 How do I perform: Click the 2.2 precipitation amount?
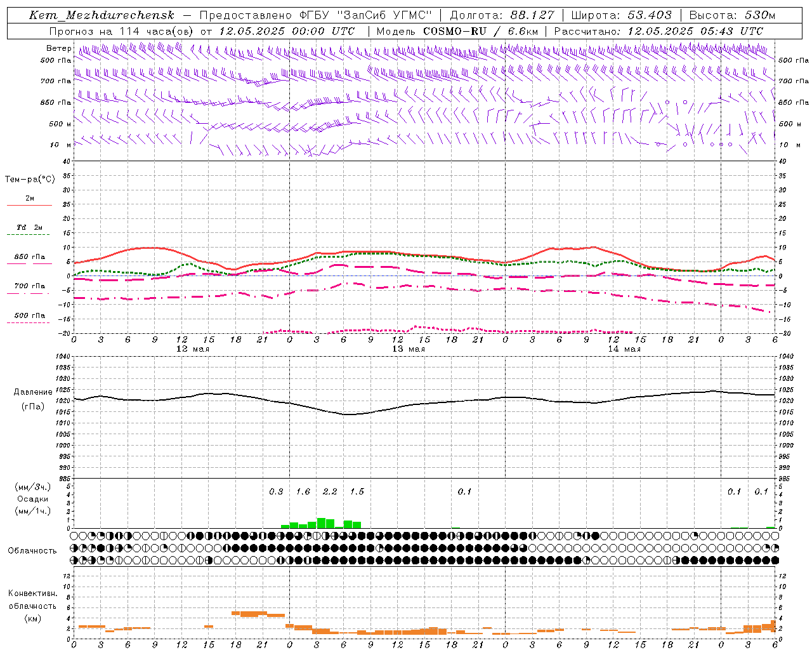[330, 491]
